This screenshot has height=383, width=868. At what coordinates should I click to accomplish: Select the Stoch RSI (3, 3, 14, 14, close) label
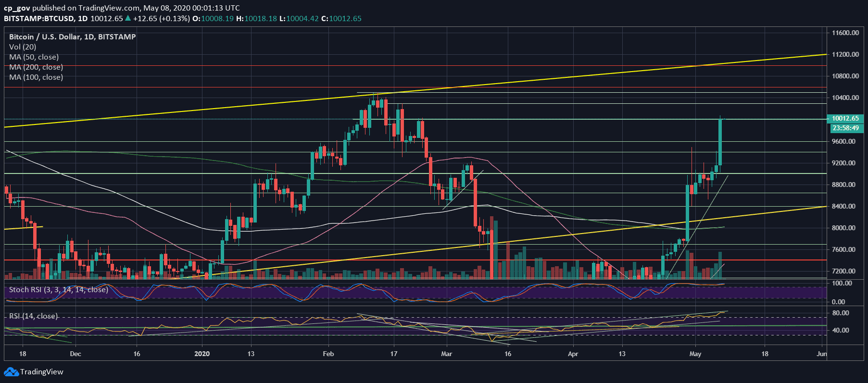click(x=58, y=289)
